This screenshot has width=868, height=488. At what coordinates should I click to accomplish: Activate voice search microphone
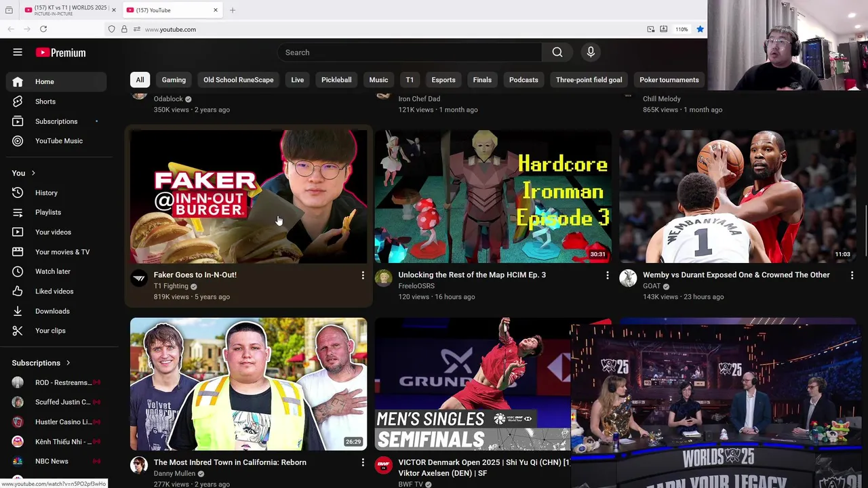(591, 52)
